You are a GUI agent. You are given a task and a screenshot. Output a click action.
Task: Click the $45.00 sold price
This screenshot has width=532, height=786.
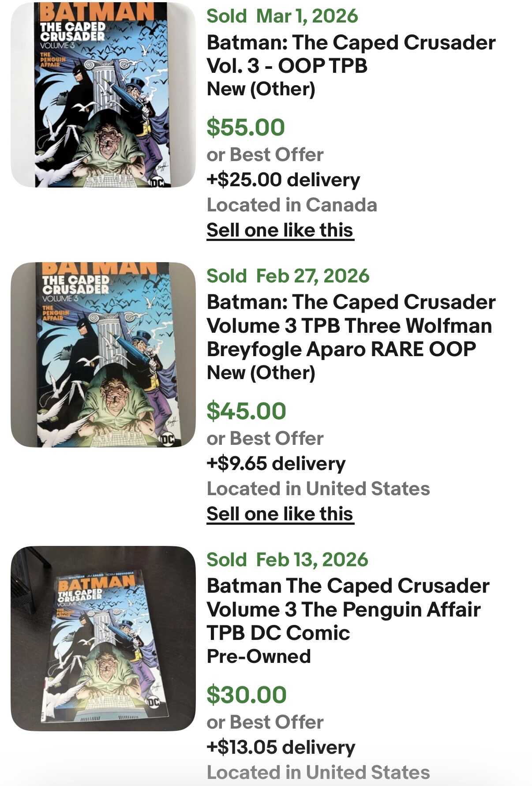pos(246,411)
